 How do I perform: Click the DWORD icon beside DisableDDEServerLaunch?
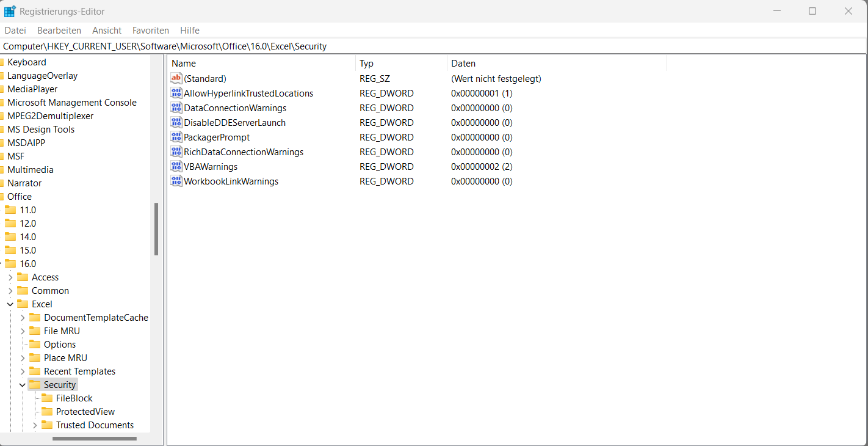pyautogui.click(x=176, y=122)
